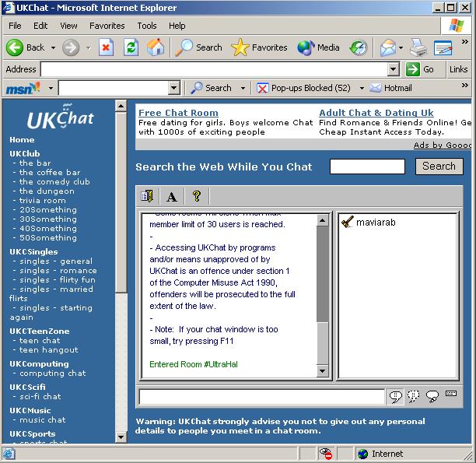Open the Back button history dropdown
The width and height of the screenshot is (476, 463).
53,47
